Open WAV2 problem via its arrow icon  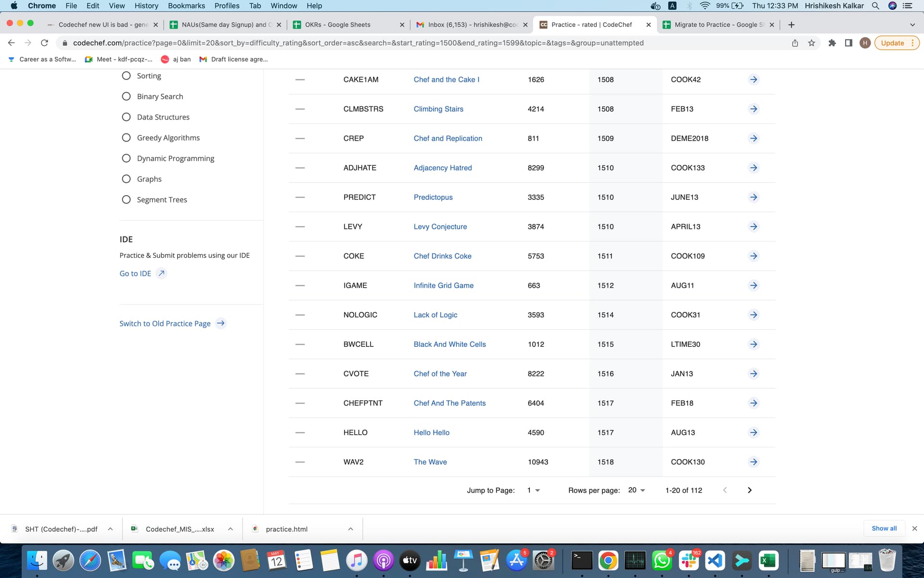(x=754, y=462)
